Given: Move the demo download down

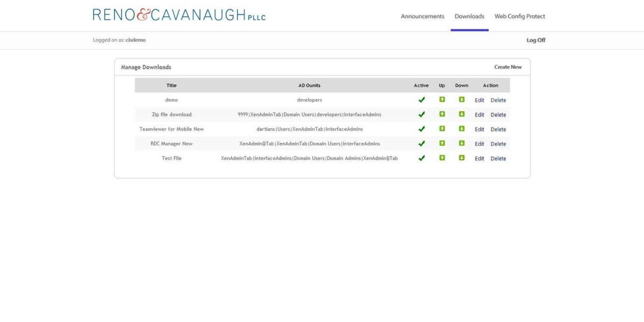Looking at the screenshot, I should [462, 100].
